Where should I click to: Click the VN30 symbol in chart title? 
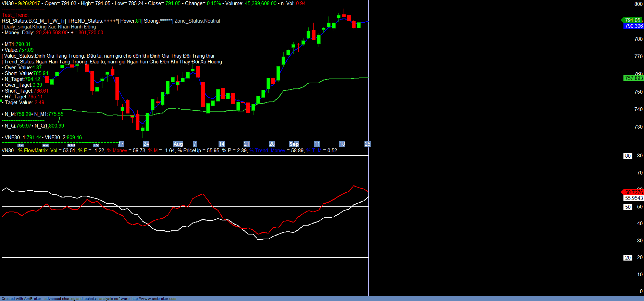click(8, 3)
